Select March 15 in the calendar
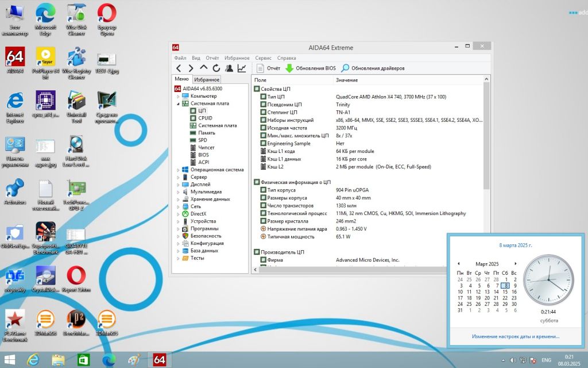 coord(505,292)
